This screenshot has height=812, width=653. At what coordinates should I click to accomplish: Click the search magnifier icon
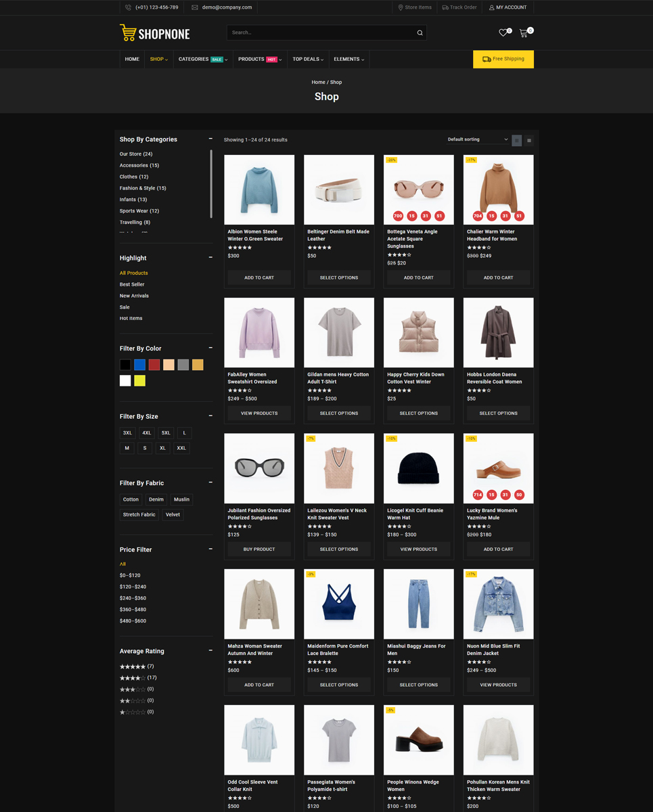pos(420,32)
